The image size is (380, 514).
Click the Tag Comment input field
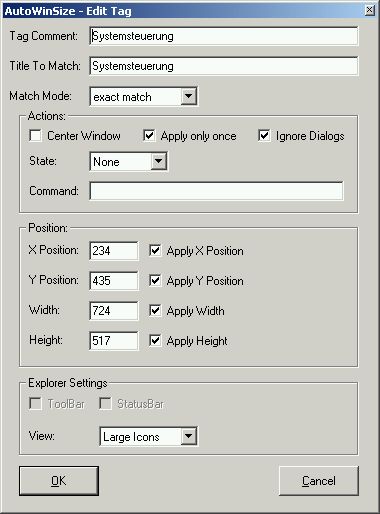coord(224,36)
